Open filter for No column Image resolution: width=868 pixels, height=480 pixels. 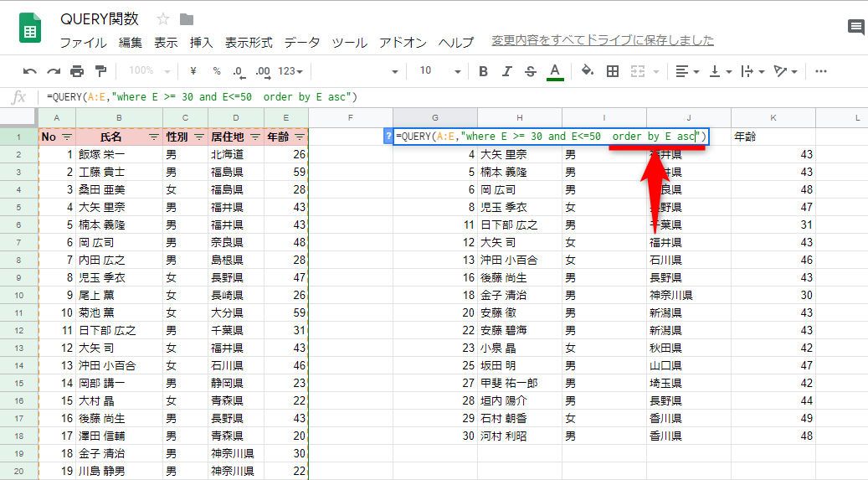tap(67, 137)
